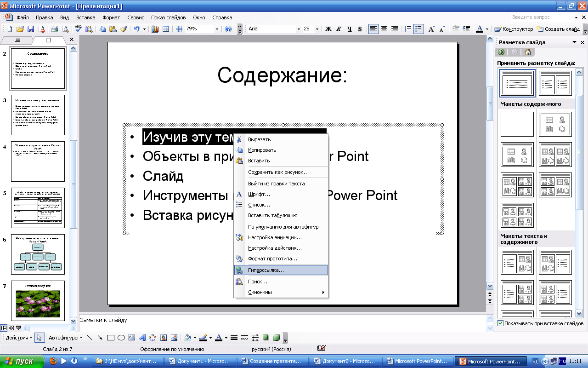Open Документ1 in the Windows taskbar
This screenshot has width=588, height=368.
tap(199, 361)
